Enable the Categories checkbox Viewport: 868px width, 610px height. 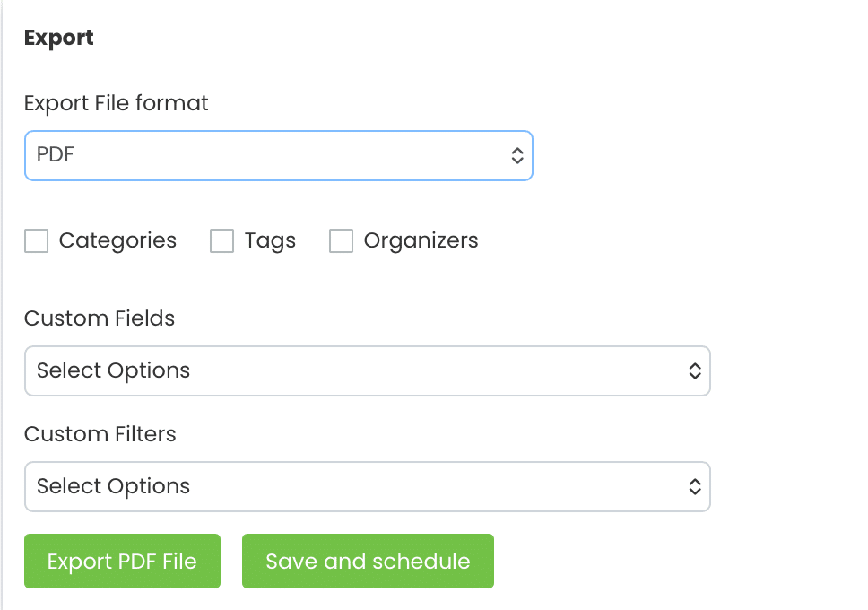coord(36,240)
